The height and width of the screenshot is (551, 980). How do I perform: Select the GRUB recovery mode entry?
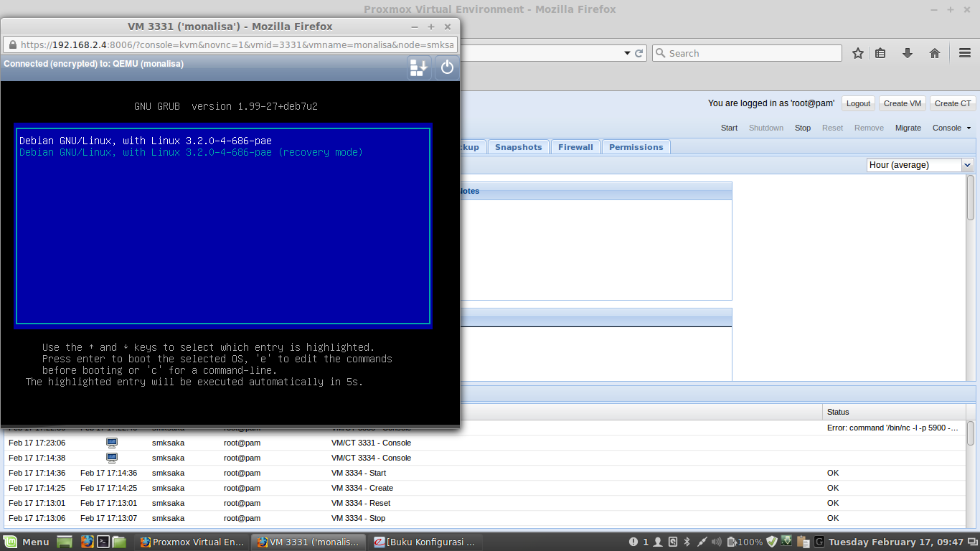191,152
